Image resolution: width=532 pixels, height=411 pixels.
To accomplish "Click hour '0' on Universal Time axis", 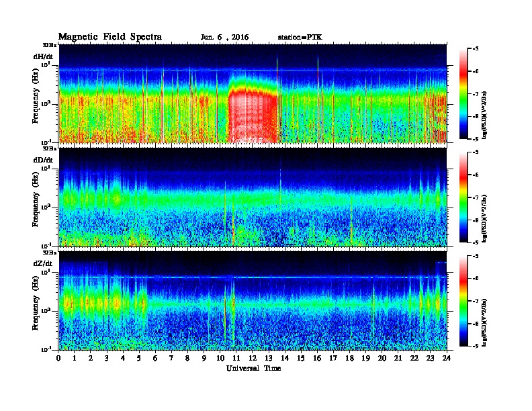I will click(x=58, y=359).
